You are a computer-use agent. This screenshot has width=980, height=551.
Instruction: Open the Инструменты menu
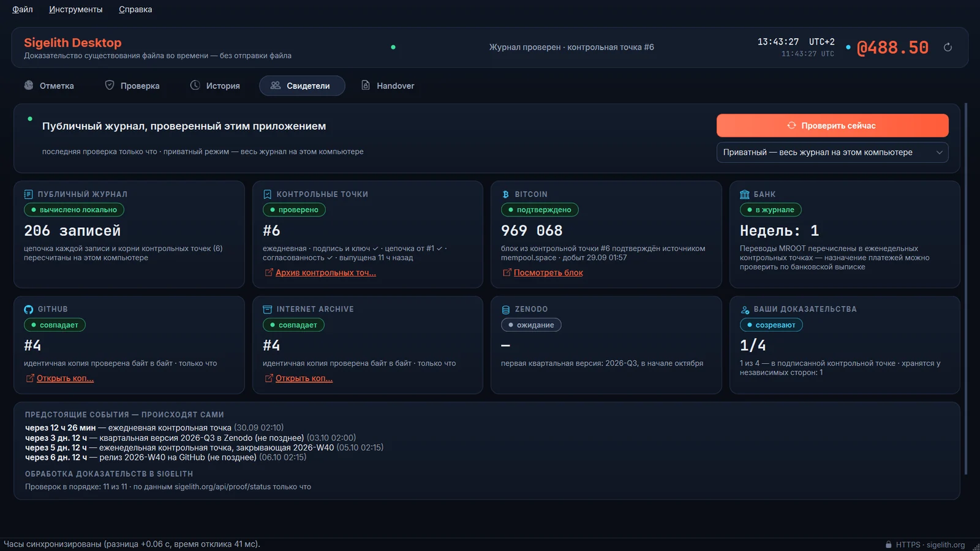76,9
